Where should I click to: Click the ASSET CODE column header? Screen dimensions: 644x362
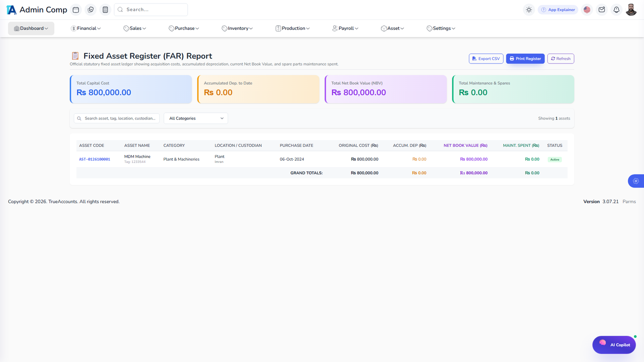[92, 146]
